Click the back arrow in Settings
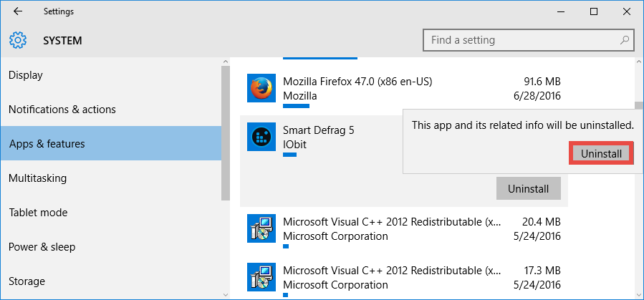The image size is (644, 300). click(x=18, y=11)
